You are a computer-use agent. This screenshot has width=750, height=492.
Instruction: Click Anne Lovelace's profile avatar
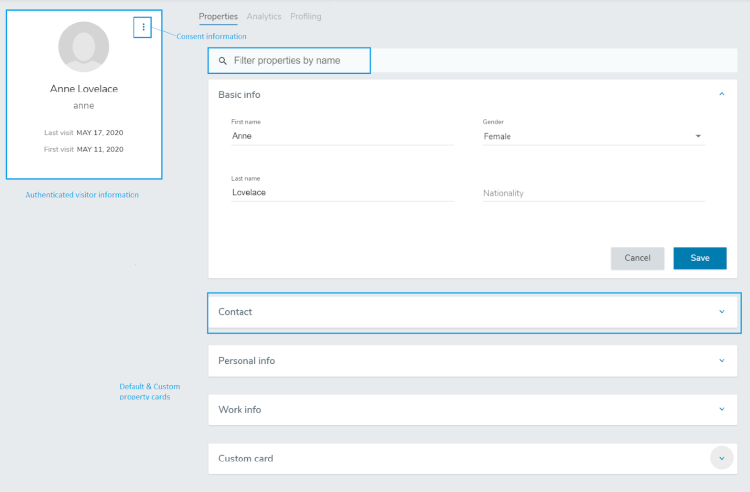(x=84, y=46)
